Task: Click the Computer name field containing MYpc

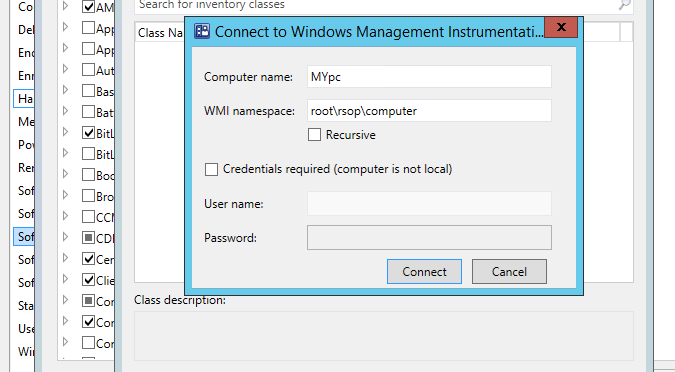Action: click(x=429, y=77)
